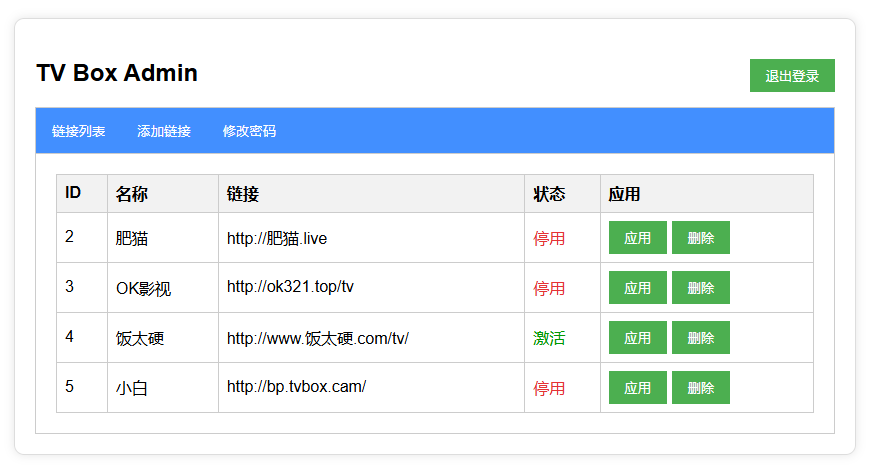
Task: Click the 状态 column header
Action: 549,194
